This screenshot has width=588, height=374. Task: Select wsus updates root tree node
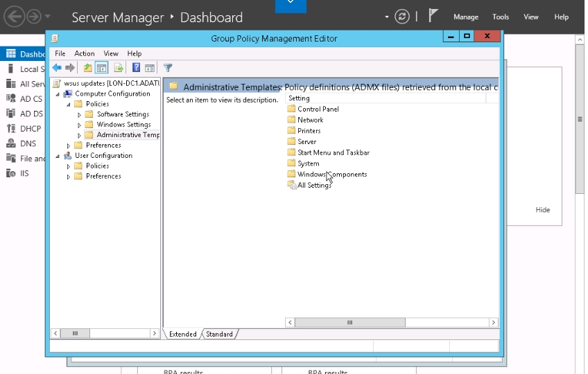pos(106,83)
